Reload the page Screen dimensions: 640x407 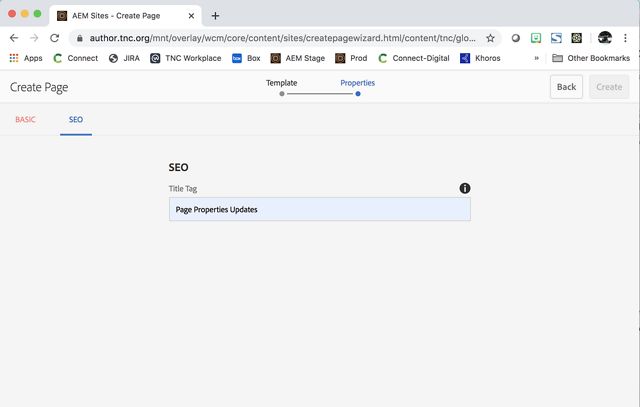coord(56,38)
